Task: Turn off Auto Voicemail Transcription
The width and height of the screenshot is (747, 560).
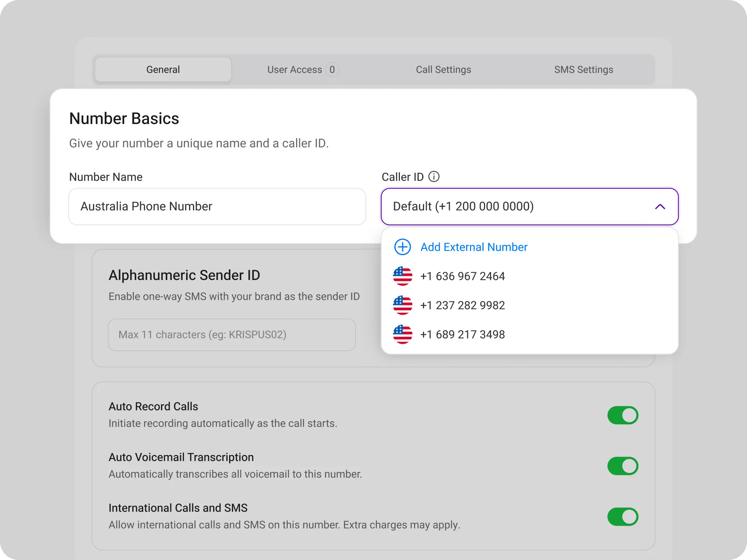Action: point(622,466)
